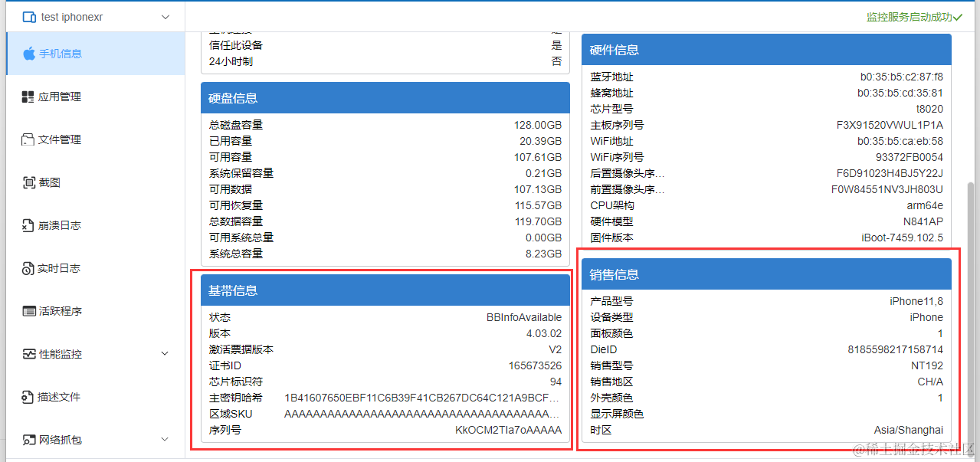The height and width of the screenshot is (462, 980).
Task: Select the 蓝牙地址 value b0:35:b5:c2:87:f8
Action: click(x=901, y=77)
